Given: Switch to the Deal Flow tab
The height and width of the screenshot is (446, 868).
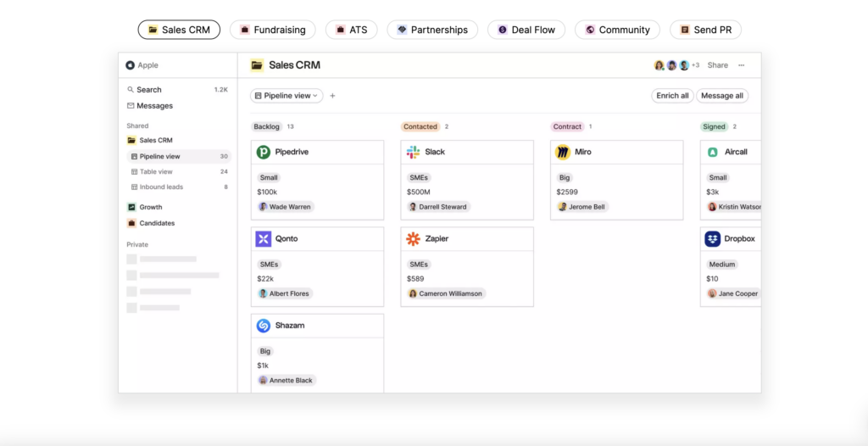Looking at the screenshot, I should tap(526, 30).
